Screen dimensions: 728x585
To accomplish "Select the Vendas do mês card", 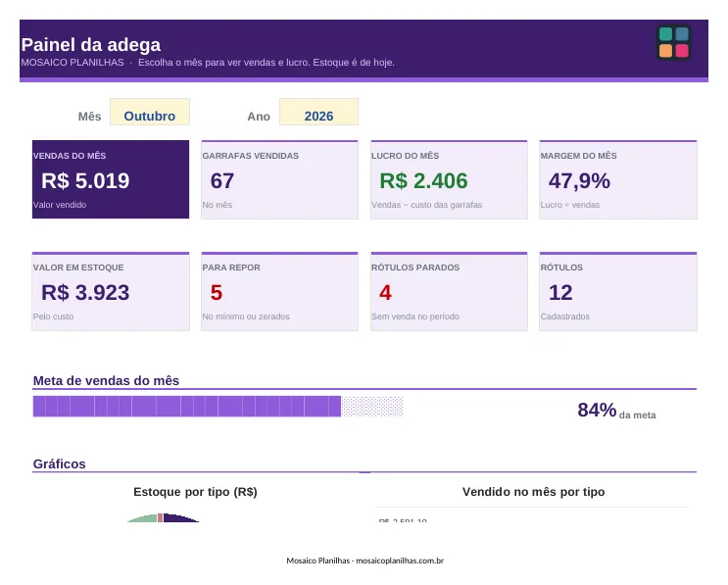I will coord(111,179).
